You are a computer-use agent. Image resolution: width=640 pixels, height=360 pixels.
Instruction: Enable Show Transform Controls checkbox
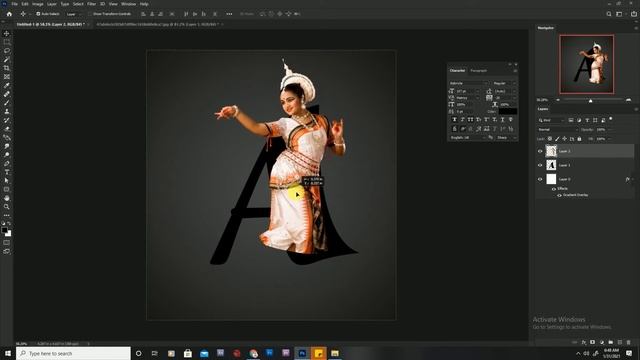click(x=91, y=14)
